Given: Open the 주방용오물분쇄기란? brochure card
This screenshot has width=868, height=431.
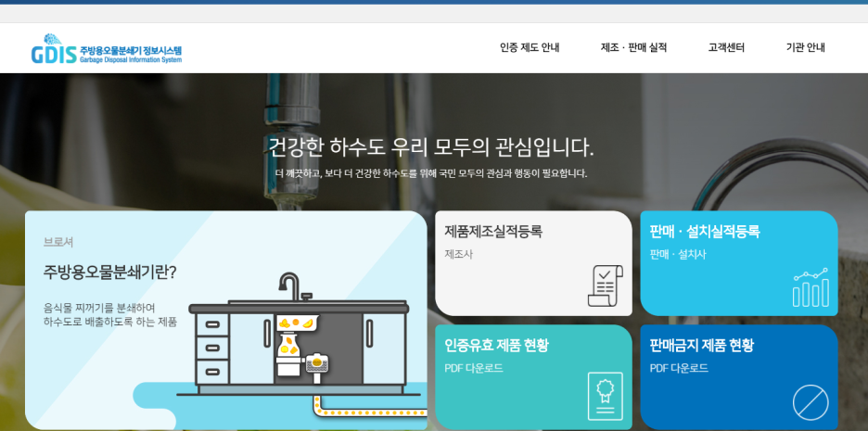Looking at the screenshot, I should pyautogui.click(x=226, y=321).
